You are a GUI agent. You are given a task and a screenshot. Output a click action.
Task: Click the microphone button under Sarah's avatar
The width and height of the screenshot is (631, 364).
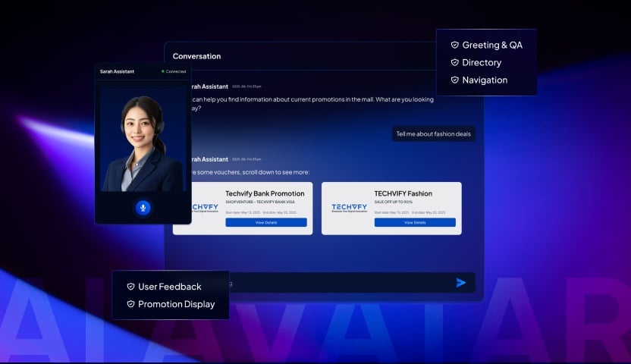click(x=143, y=208)
